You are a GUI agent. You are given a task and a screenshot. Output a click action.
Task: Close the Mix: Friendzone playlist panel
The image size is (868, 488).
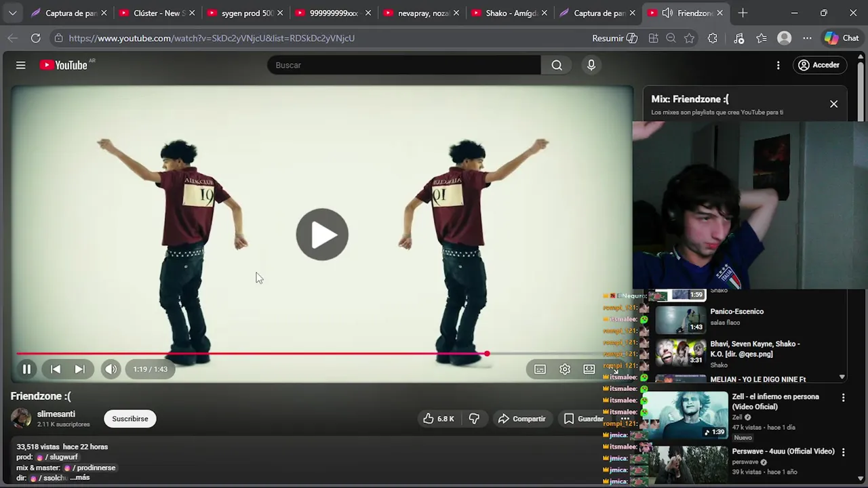coord(833,104)
